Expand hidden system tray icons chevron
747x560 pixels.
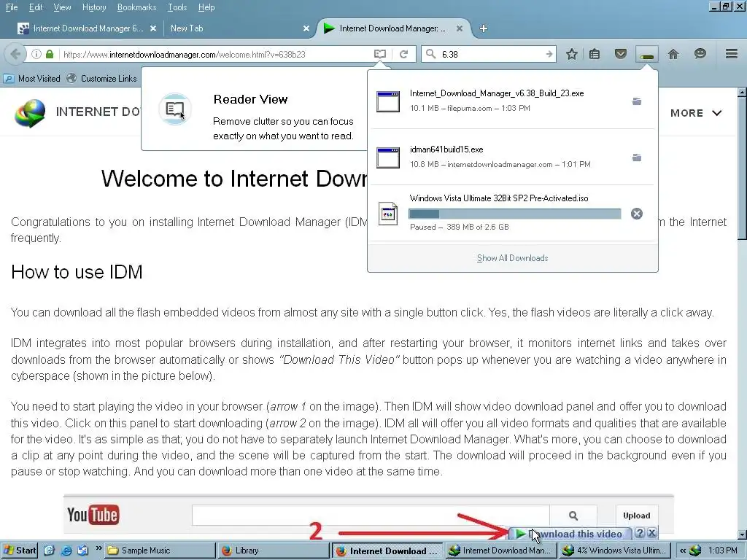tap(683, 551)
